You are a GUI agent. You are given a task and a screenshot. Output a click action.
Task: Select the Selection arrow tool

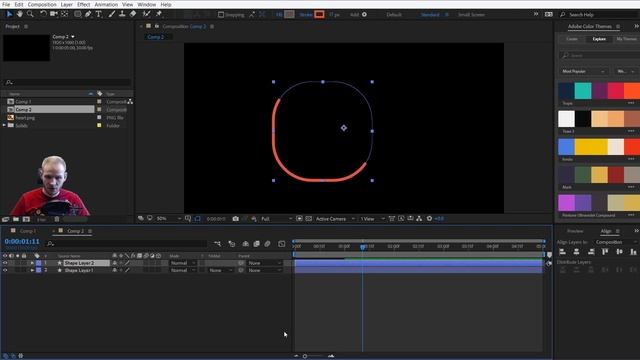click(9, 14)
